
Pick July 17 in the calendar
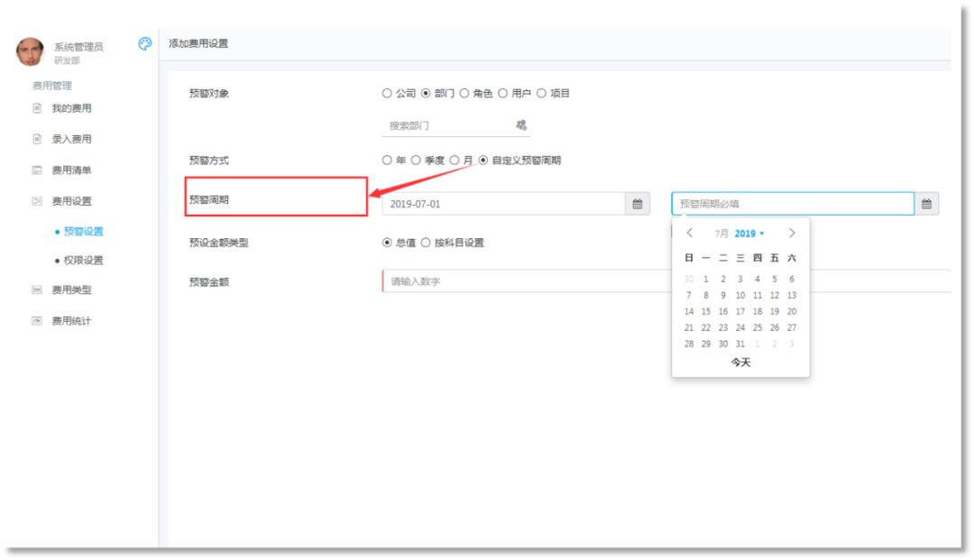[x=740, y=311]
